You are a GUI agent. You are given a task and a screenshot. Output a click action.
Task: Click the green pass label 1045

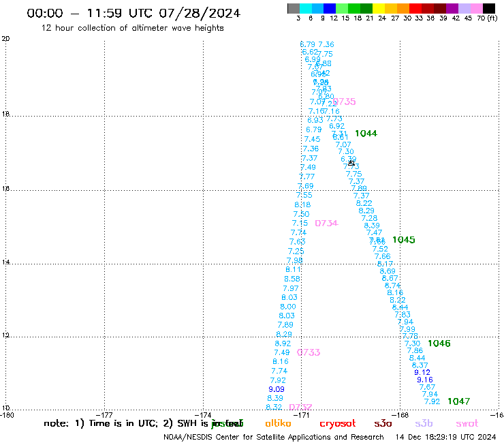point(404,240)
